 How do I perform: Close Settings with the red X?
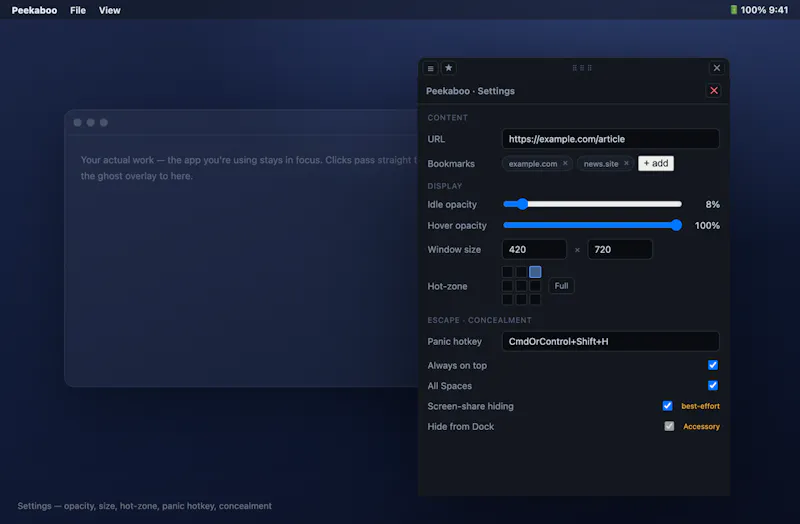click(714, 91)
